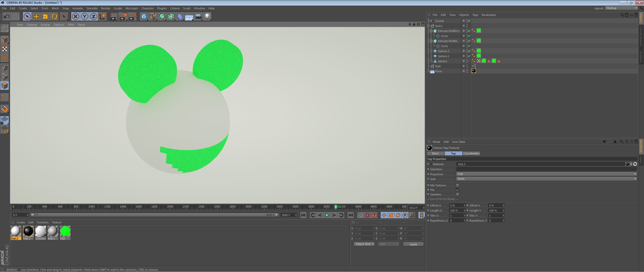
Task: Open the MoGraph menu
Action: click(x=132, y=8)
